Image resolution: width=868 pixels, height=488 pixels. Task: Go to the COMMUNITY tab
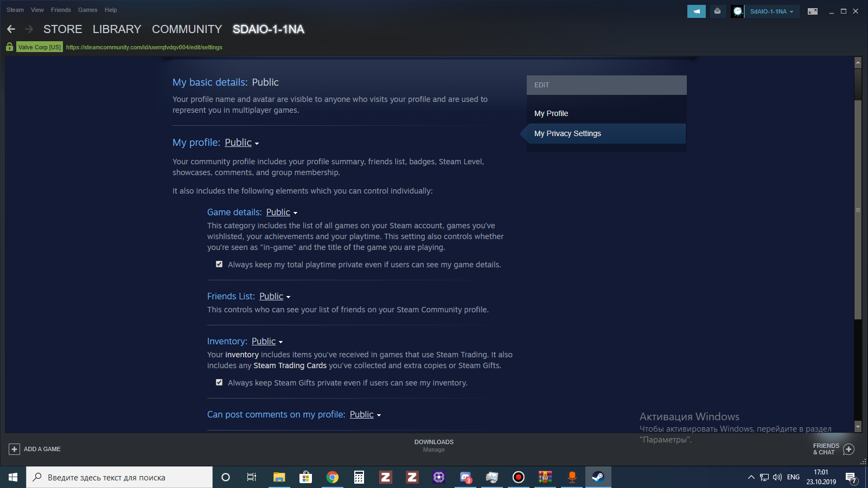(187, 29)
